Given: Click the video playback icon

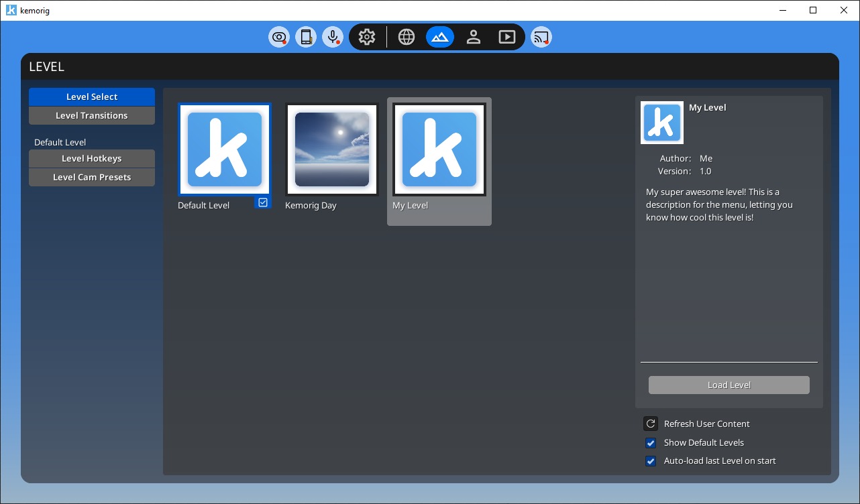Looking at the screenshot, I should (507, 37).
